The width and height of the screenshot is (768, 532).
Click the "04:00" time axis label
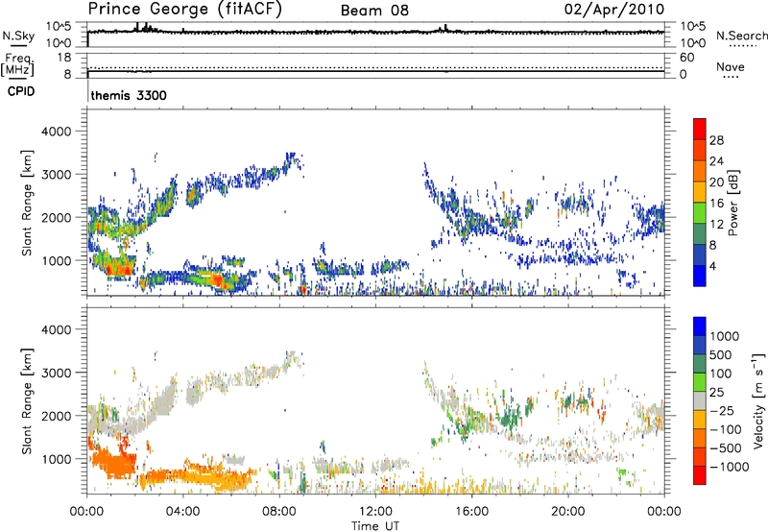coord(182,512)
